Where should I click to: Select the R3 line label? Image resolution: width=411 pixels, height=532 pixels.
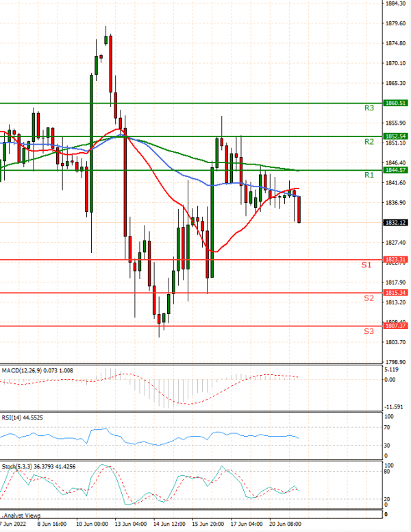(x=369, y=108)
